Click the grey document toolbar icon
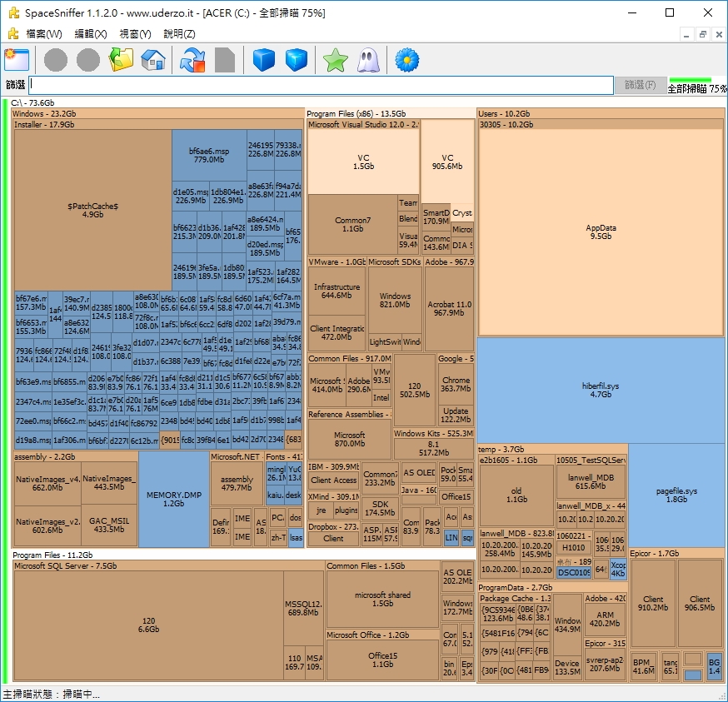Viewport: 728px width, 702px height. pyautogui.click(x=225, y=60)
